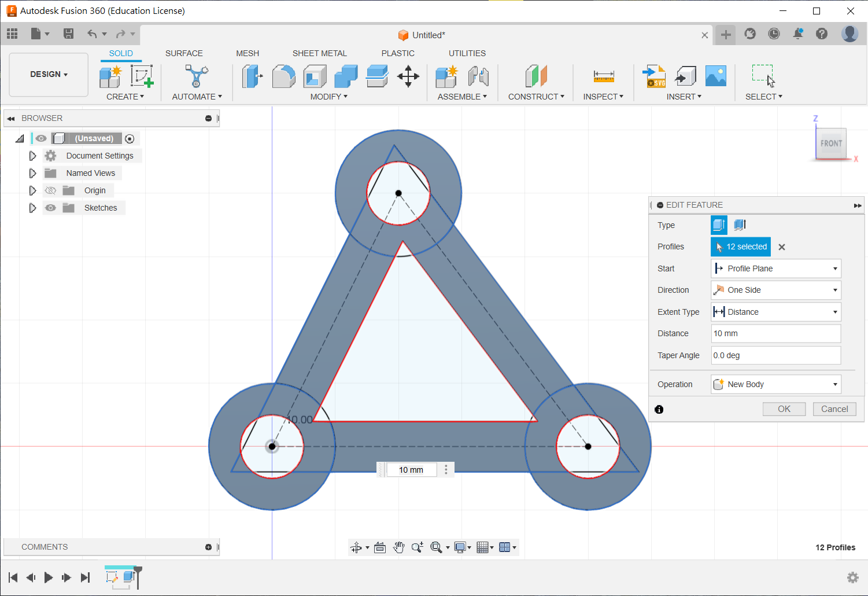Open the Joint tool in Assemble
868x596 pixels.
478,76
